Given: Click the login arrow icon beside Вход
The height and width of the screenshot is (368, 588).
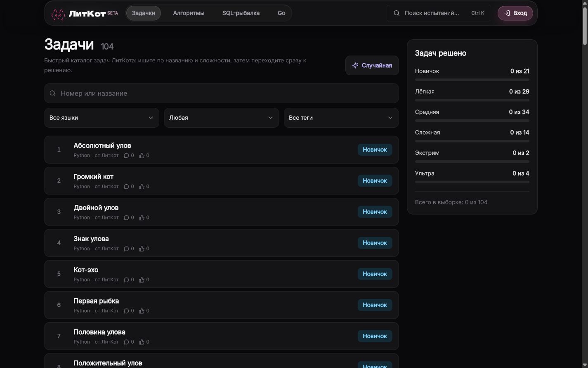Looking at the screenshot, I should [x=507, y=13].
